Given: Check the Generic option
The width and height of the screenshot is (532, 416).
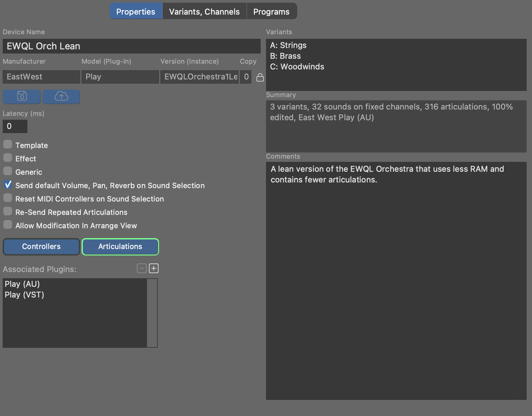Looking at the screenshot, I should (8, 171).
